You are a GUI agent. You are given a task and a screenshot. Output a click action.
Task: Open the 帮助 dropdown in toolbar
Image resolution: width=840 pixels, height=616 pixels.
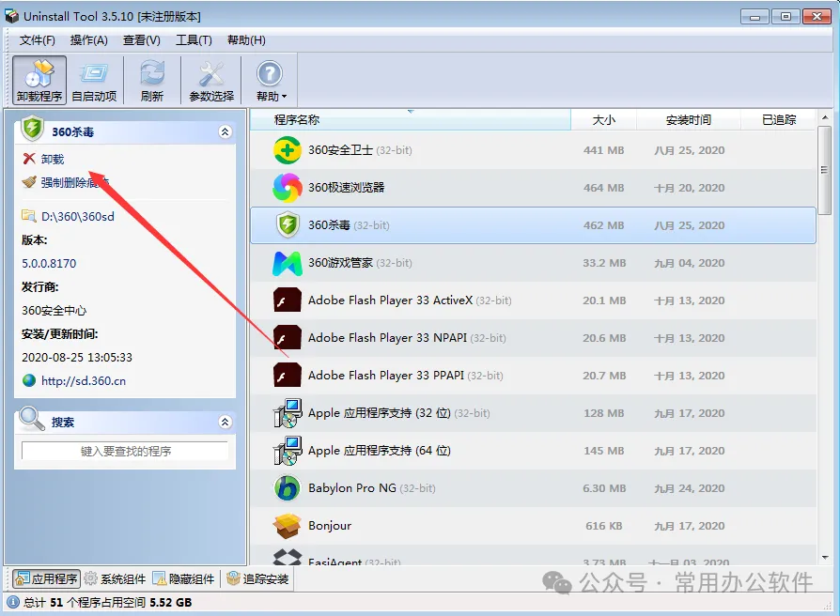tap(271, 80)
